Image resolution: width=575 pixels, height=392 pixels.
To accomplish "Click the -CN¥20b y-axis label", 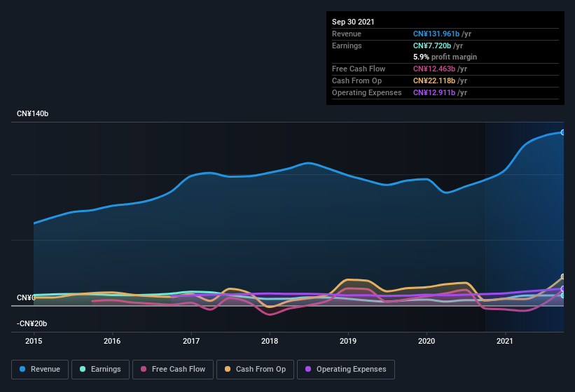I will (x=32, y=323).
